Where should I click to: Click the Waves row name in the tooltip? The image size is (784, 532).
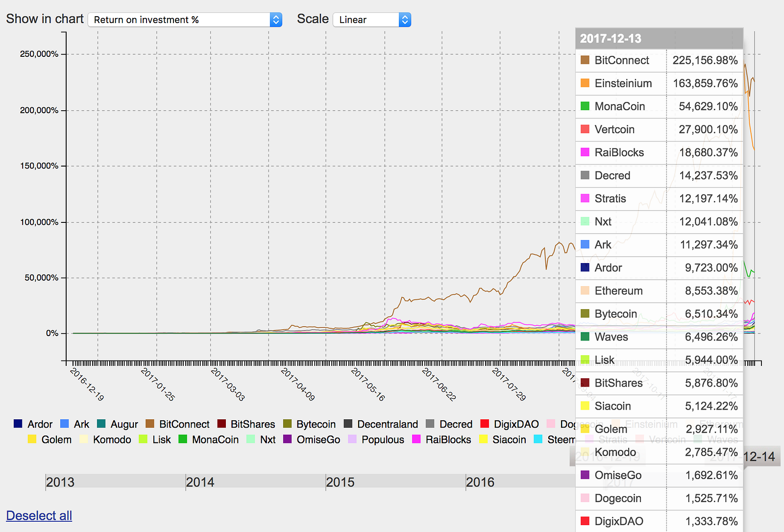611,337
